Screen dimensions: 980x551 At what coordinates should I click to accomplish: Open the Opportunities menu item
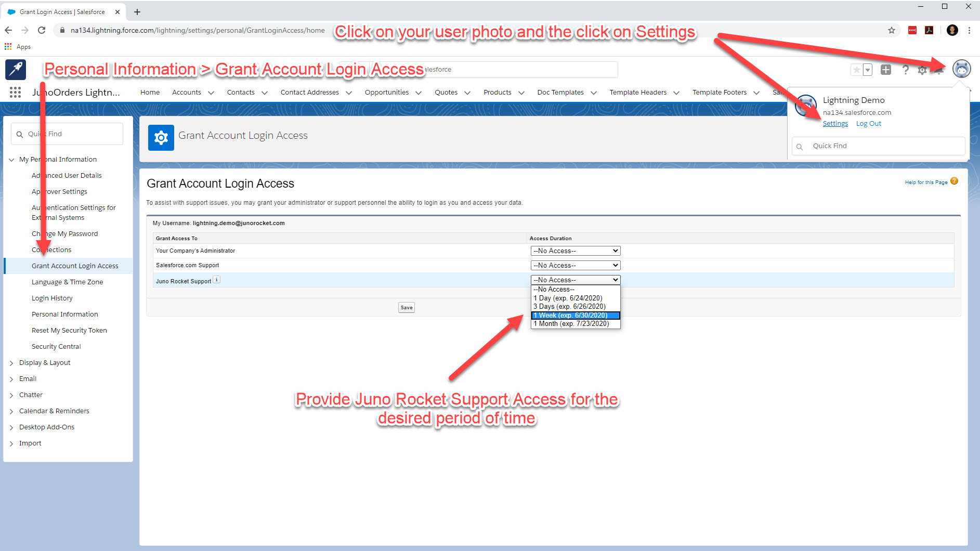click(386, 92)
